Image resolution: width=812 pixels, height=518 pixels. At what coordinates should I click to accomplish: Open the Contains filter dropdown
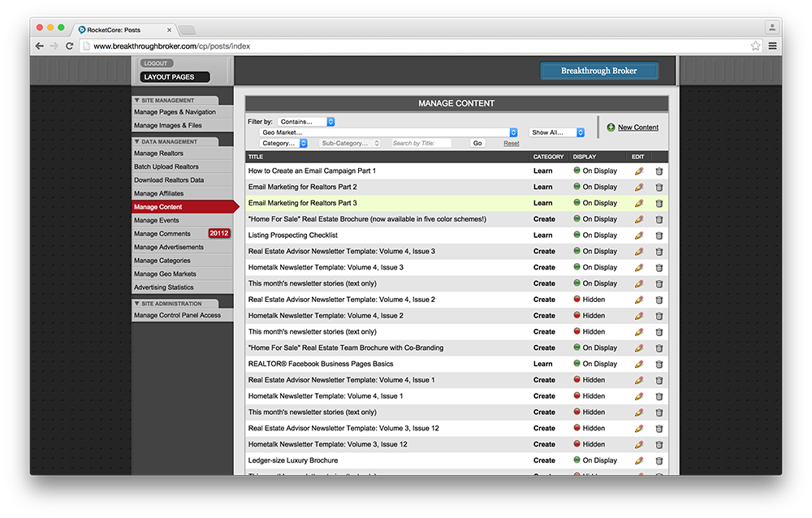(x=306, y=122)
